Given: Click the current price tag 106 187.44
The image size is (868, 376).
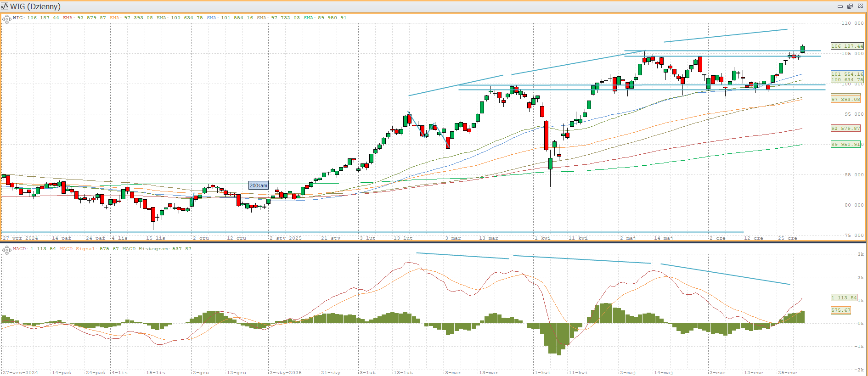Looking at the screenshot, I should (847, 46).
